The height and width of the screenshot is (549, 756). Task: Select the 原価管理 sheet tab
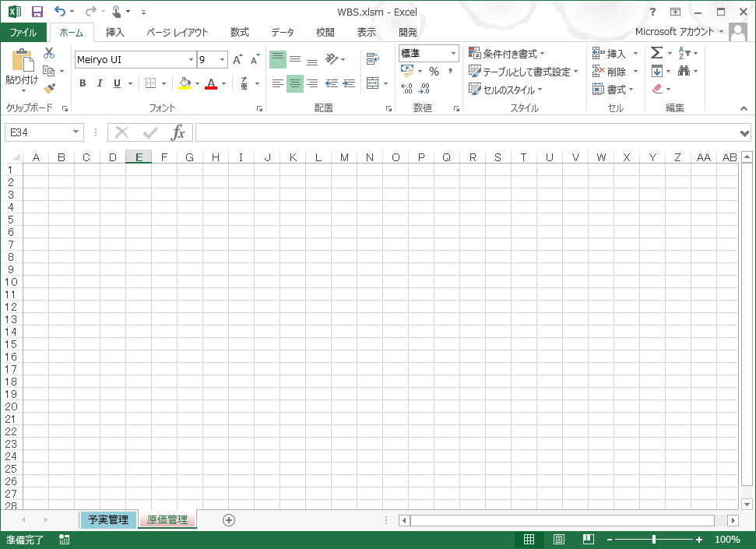[x=167, y=519]
